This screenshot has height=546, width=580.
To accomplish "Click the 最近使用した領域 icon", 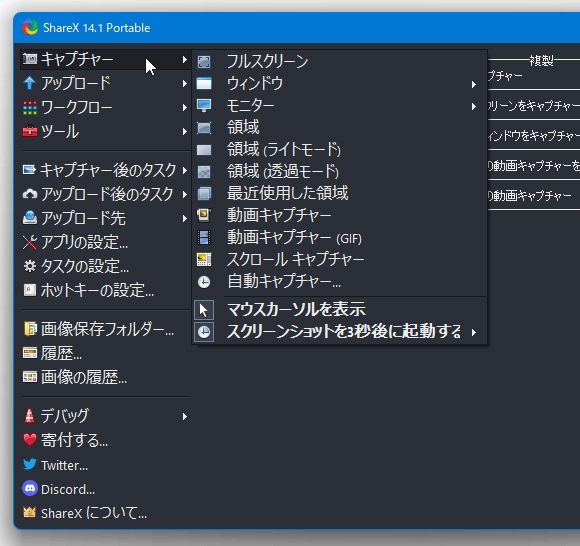I will tap(204, 193).
